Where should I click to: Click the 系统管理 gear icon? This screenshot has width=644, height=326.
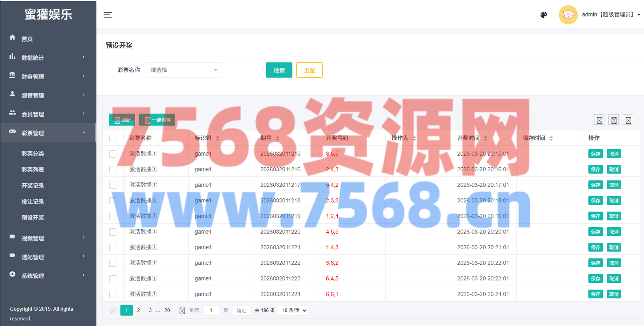pos(12,274)
